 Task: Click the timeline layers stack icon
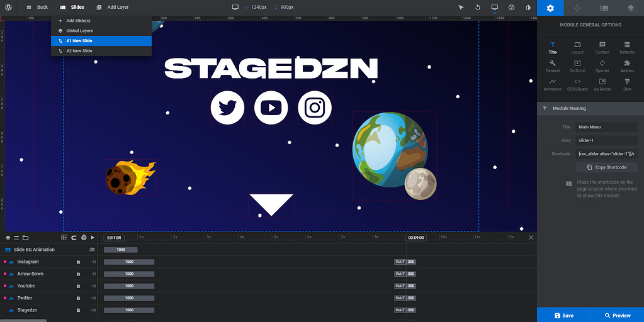pos(8,238)
